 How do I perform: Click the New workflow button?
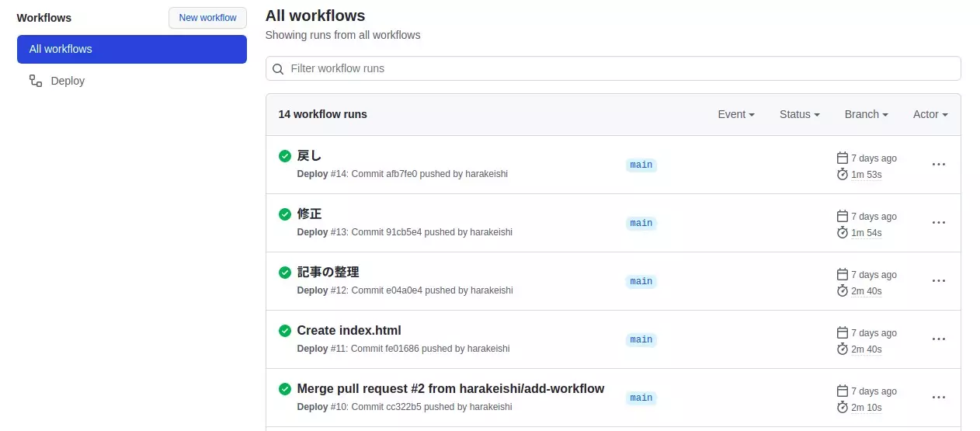point(207,18)
